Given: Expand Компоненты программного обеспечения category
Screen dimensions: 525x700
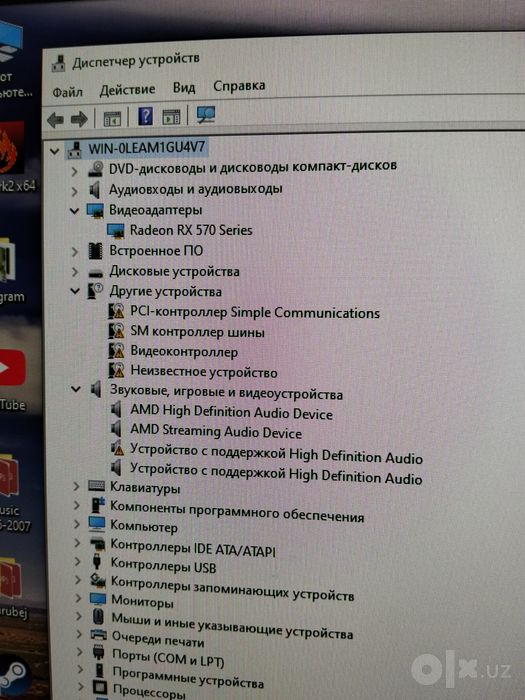Looking at the screenshot, I should point(77,505).
